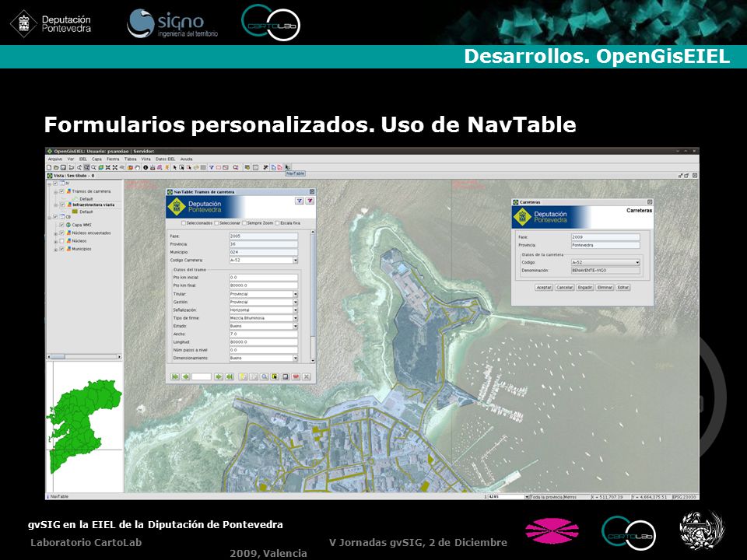Open the Axuda menu
Viewport: 747px width, 560px height.
click(186, 159)
